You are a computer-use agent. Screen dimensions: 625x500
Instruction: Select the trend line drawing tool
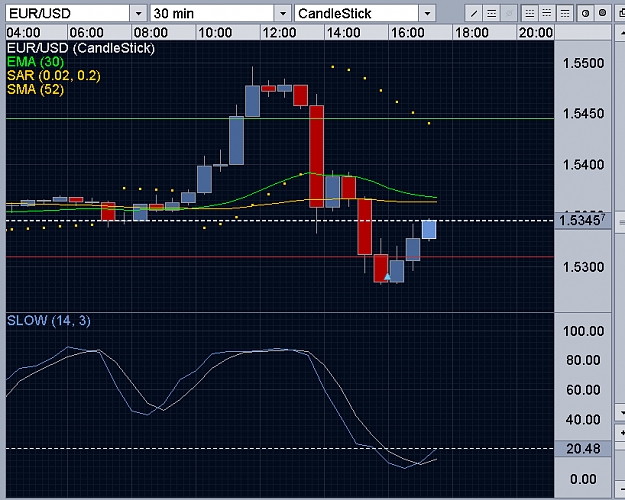[x=474, y=14]
